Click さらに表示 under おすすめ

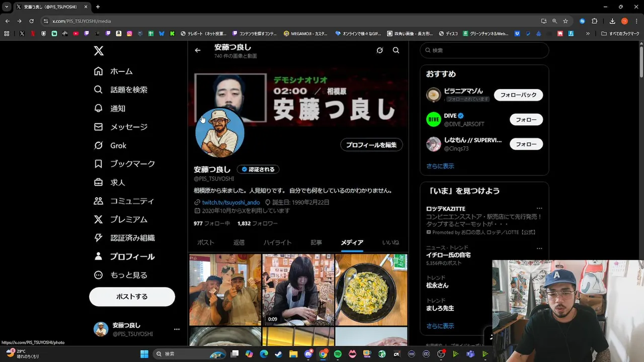click(x=440, y=166)
